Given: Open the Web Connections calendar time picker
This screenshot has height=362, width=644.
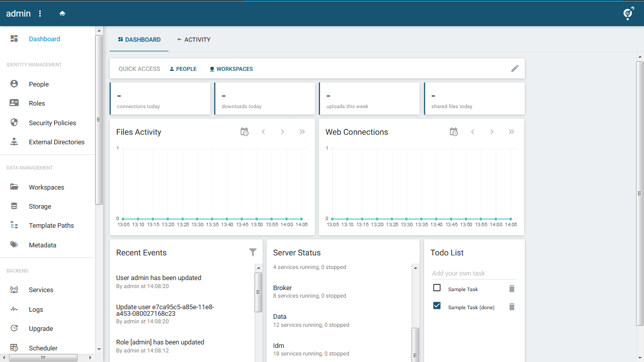Looking at the screenshot, I should (x=454, y=132).
